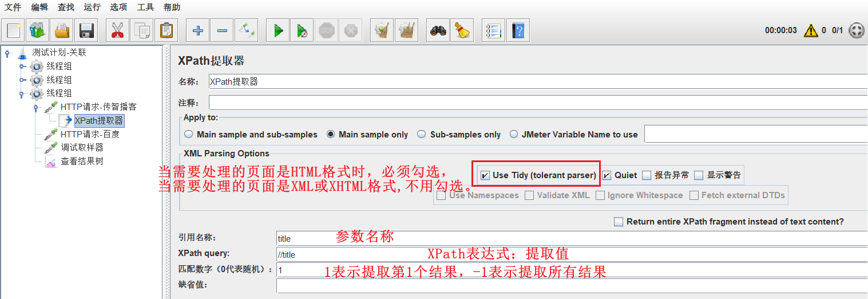The width and height of the screenshot is (868, 299).
Task: Select the 调试取样器 tree item
Action: 82,148
